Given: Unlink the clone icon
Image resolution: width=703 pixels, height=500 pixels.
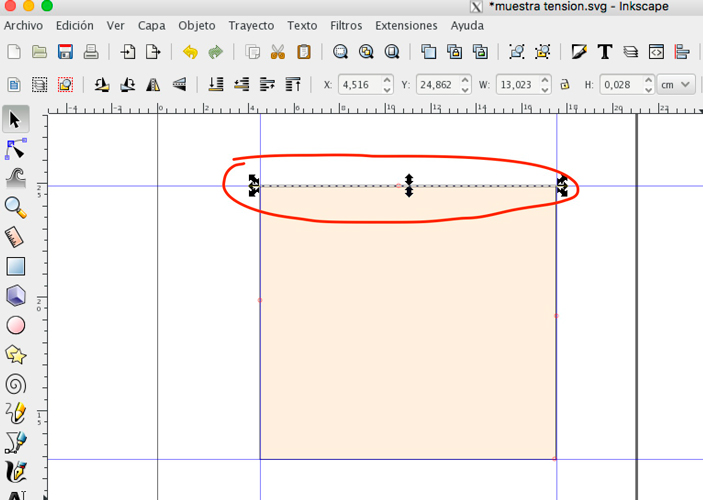Looking at the screenshot, I should (x=480, y=52).
